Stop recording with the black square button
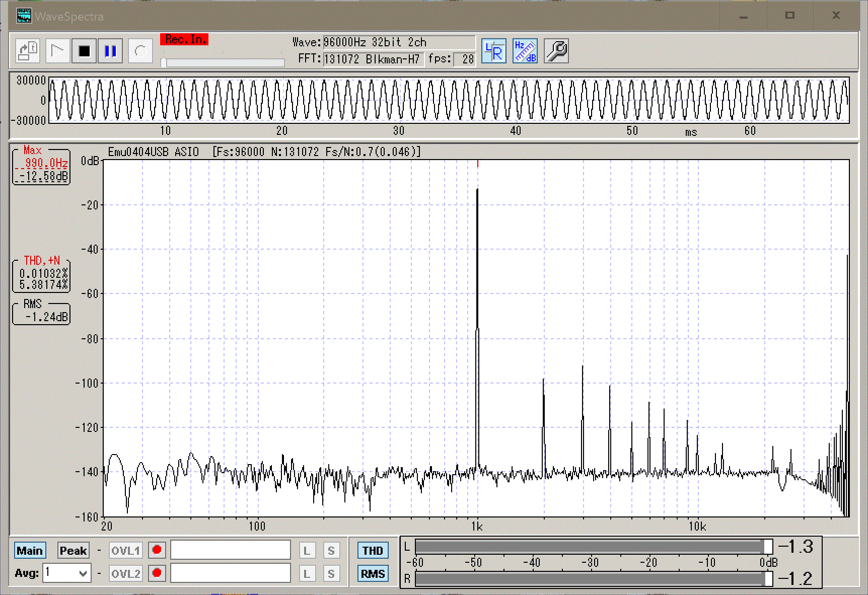 coord(84,51)
